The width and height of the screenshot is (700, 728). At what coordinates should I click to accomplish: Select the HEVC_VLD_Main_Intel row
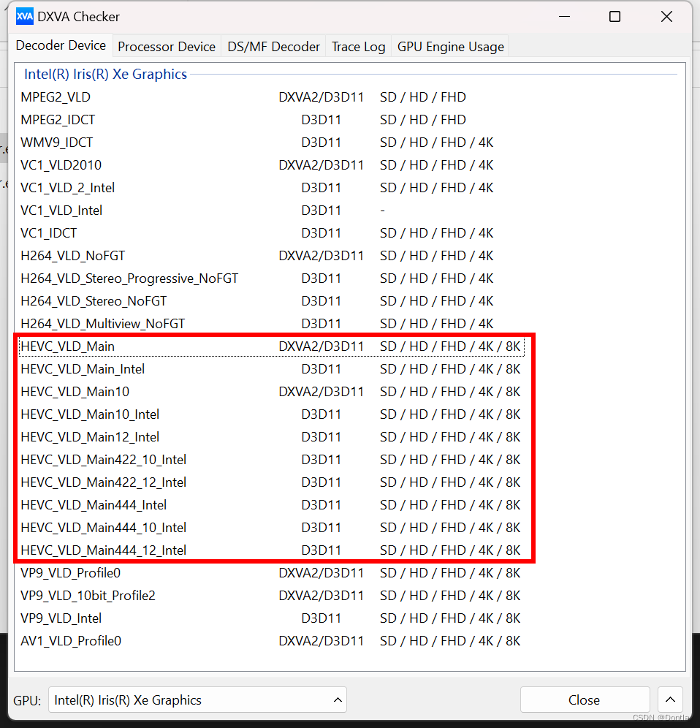[x=272, y=369]
